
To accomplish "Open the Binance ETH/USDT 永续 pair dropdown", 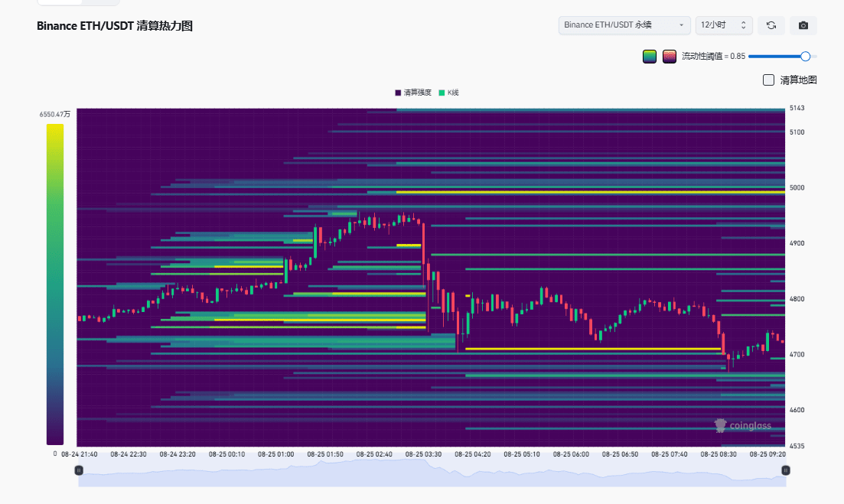I will tap(624, 25).
